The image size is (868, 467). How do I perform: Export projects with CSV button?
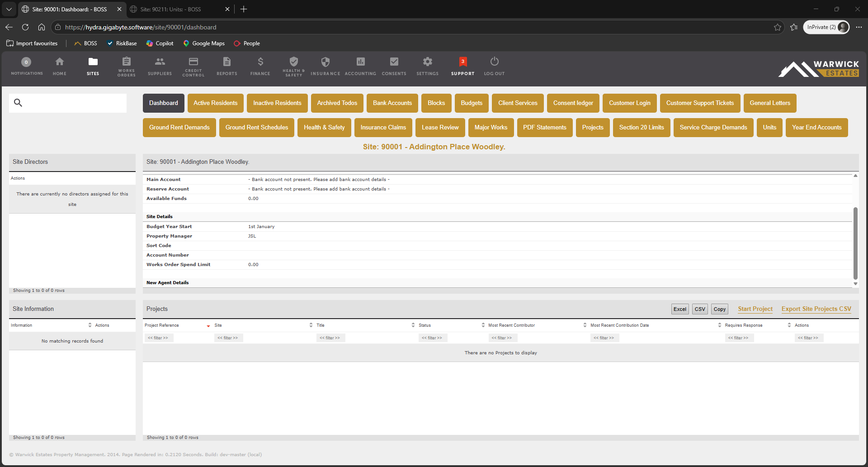pyautogui.click(x=700, y=309)
